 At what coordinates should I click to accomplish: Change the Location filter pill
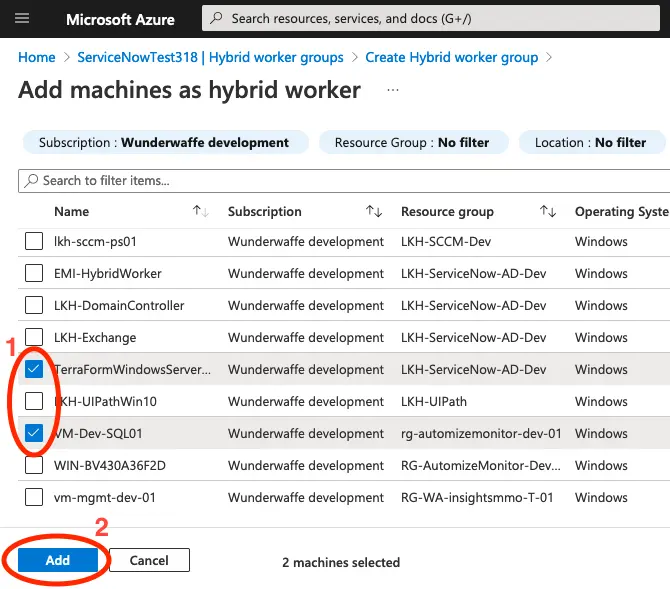click(x=592, y=142)
